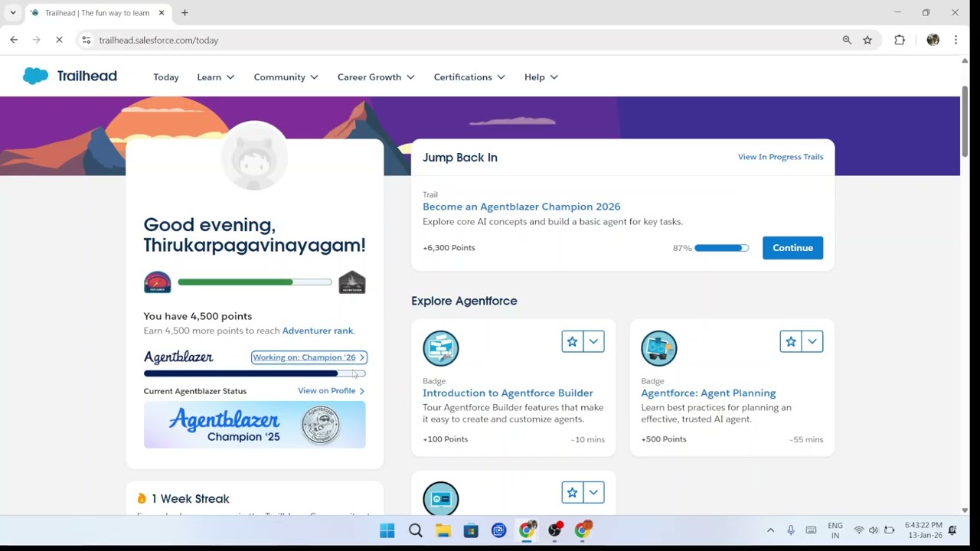Open the Agentforce: Agent Planning badge icon
Viewport: 980px width, 551px height.
tap(659, 348)
